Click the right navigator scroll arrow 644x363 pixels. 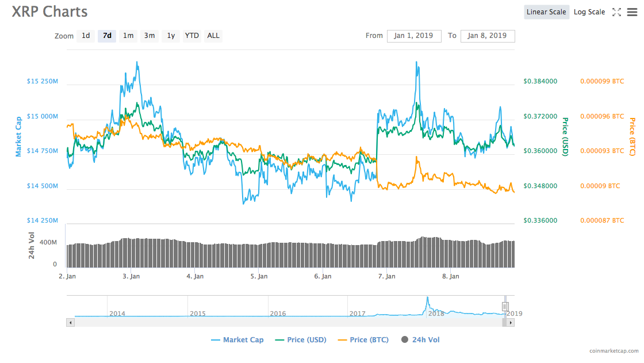[511, 322]
